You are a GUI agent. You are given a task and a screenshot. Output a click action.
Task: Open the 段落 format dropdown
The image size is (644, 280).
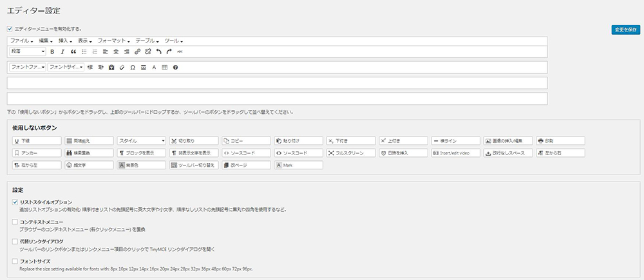[x=27, y=51]
